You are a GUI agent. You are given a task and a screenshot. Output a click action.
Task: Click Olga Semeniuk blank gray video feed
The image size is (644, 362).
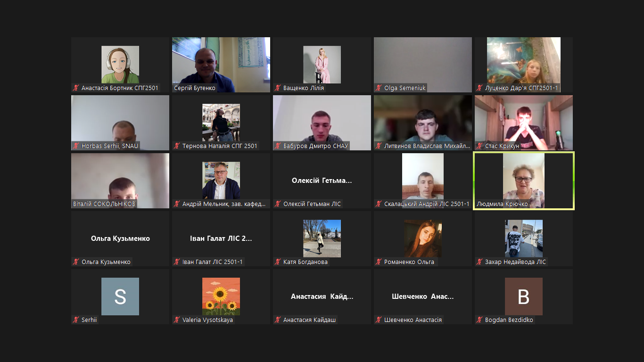click(x=423, y=65)
